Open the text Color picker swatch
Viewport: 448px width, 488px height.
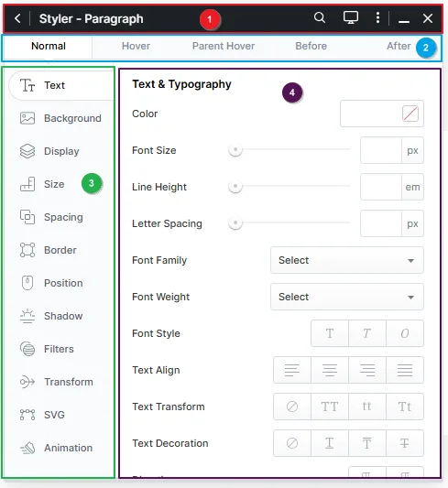(x=410, y=114)
